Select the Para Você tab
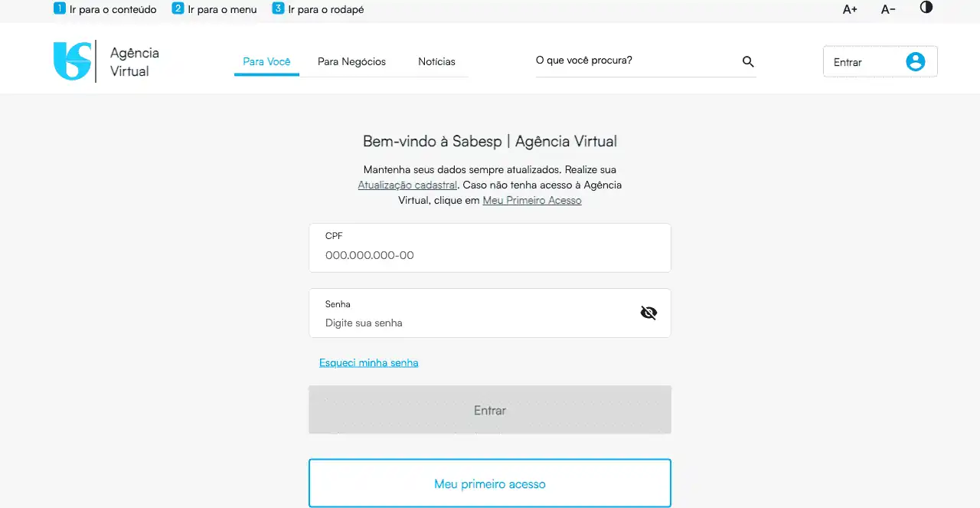 (x=266, y=61)
